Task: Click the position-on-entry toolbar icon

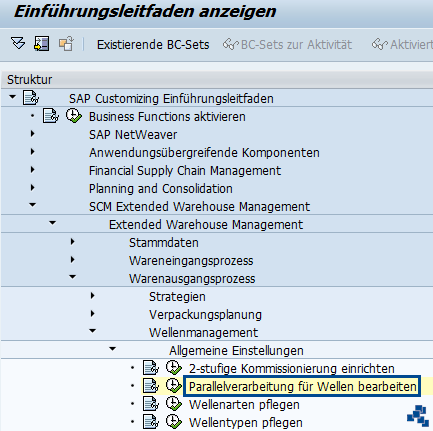Action: pos(42,44)
